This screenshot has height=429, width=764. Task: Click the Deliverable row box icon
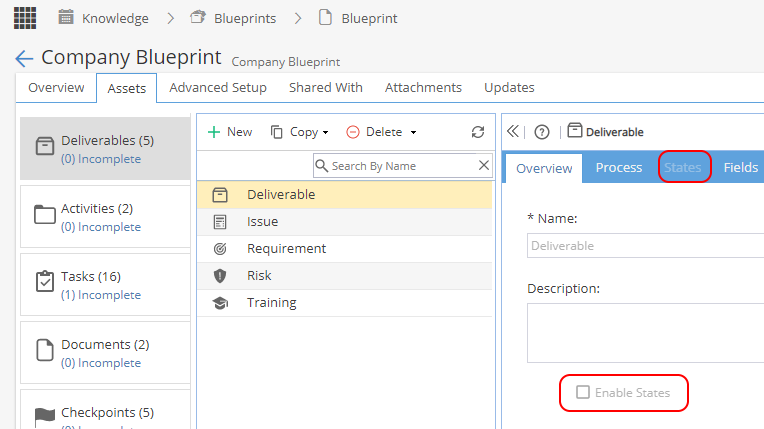[220, 195]
